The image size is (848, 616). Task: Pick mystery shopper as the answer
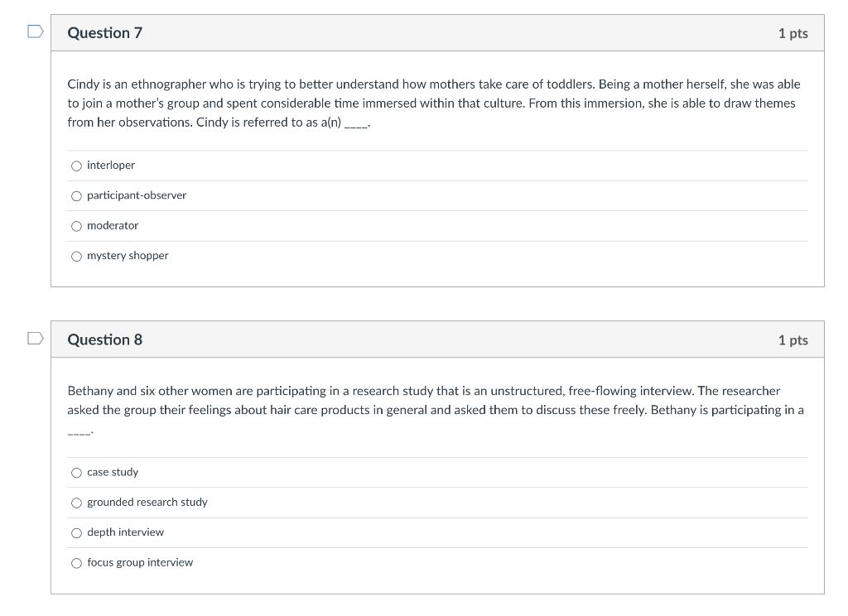[76, 255]
